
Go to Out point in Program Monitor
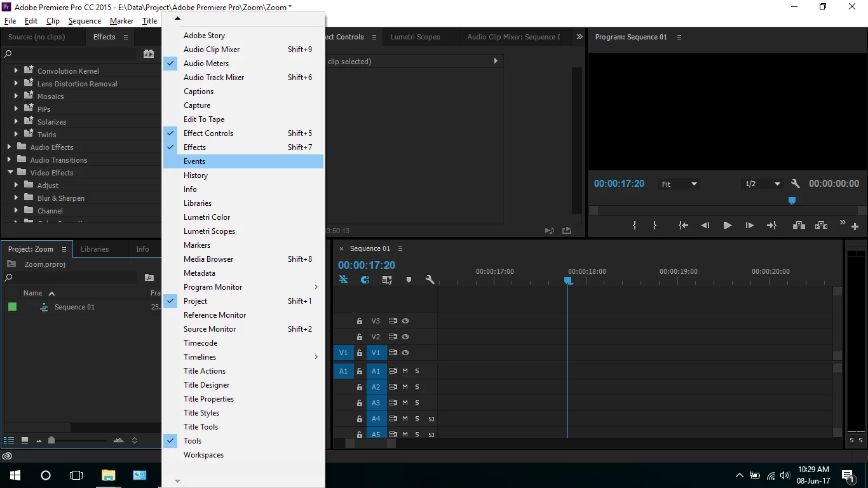(x=771, y=226)
